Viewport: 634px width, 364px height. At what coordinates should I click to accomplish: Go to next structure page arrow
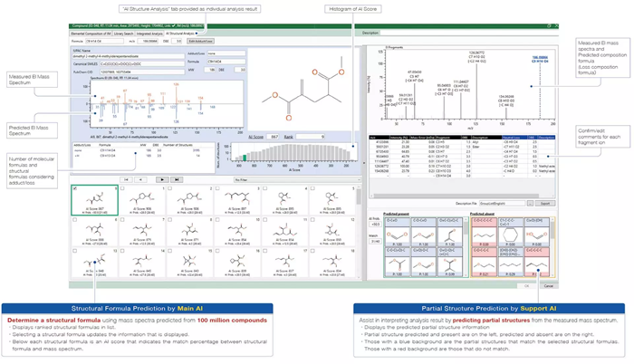point(162,179)
